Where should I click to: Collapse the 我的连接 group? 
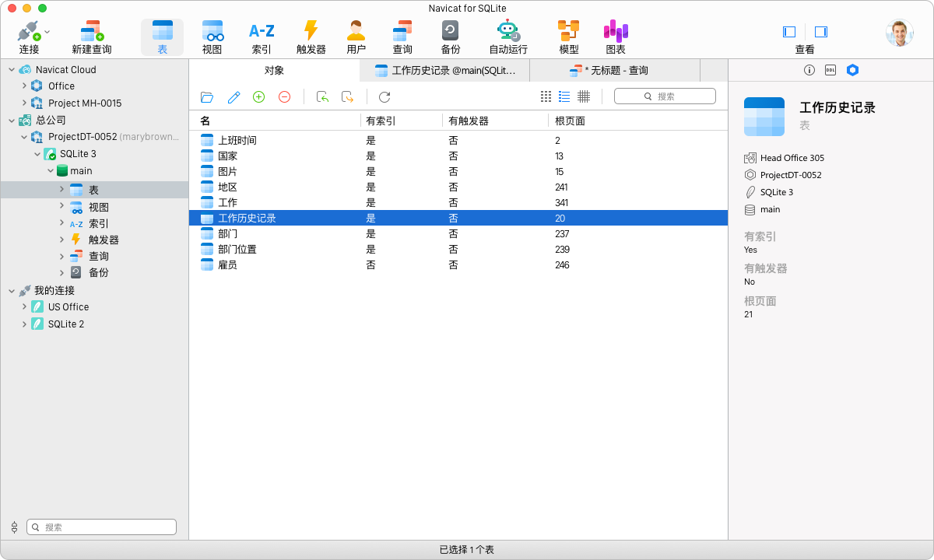tap(11, 291)
